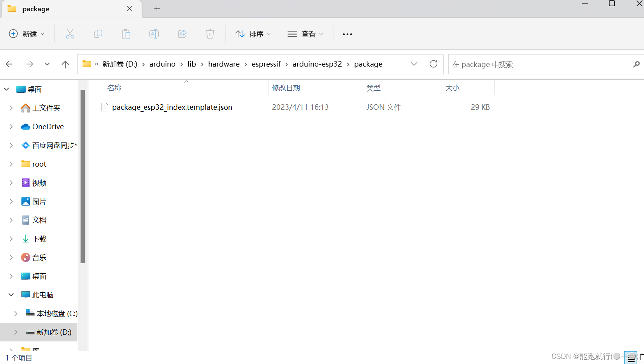Click the Rename icon in toolbar
The height and width of the screenshot is (364, 644).
(x=154, y=34)
